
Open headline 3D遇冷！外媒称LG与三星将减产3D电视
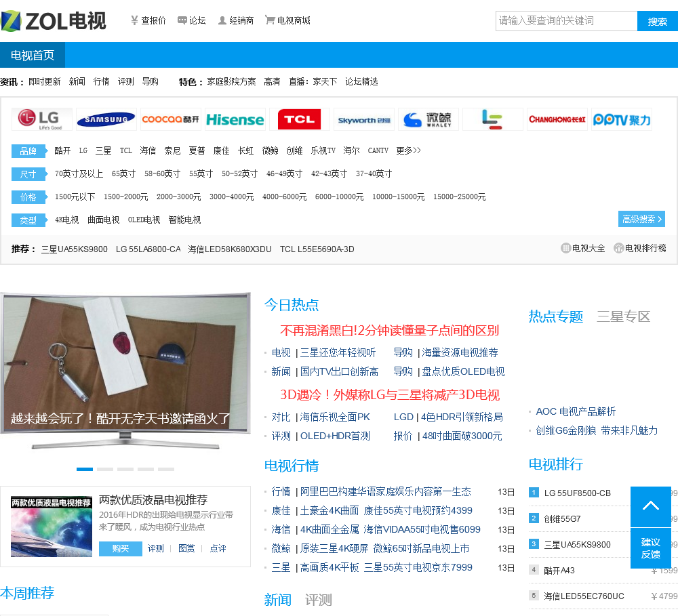(x=390, y=394)
